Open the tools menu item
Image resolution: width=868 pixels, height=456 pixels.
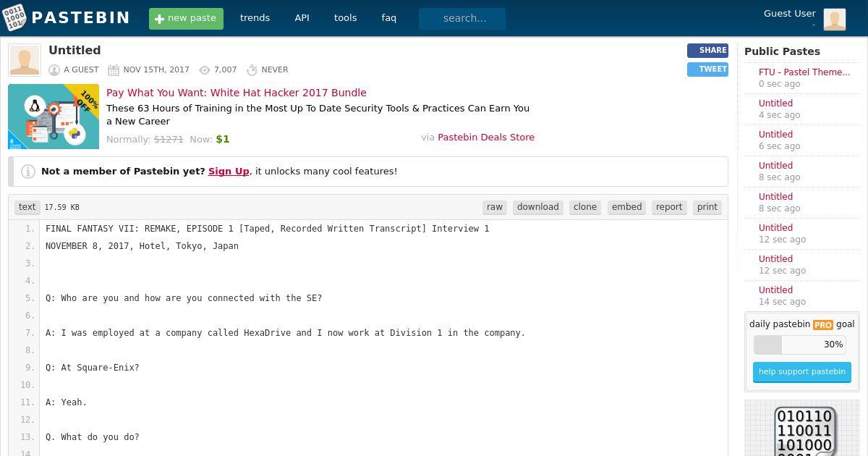pyautogui.click(x=345, y=18)
